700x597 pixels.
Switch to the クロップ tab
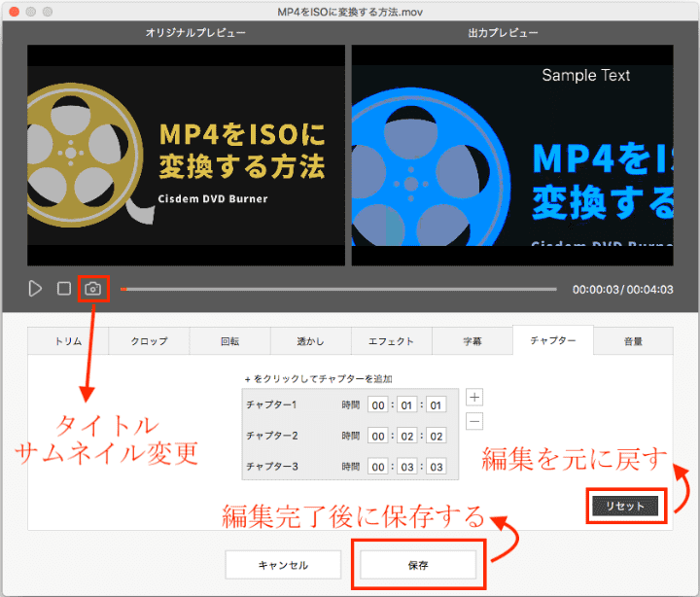tap(149, 341)
